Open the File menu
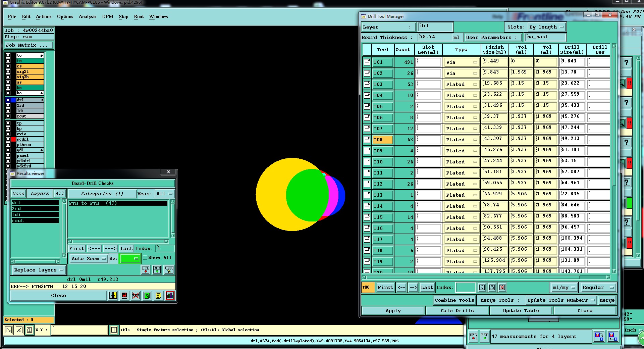The width and height of the screenshot is (644, 349). pyautogui.click(x=12, y=16)
